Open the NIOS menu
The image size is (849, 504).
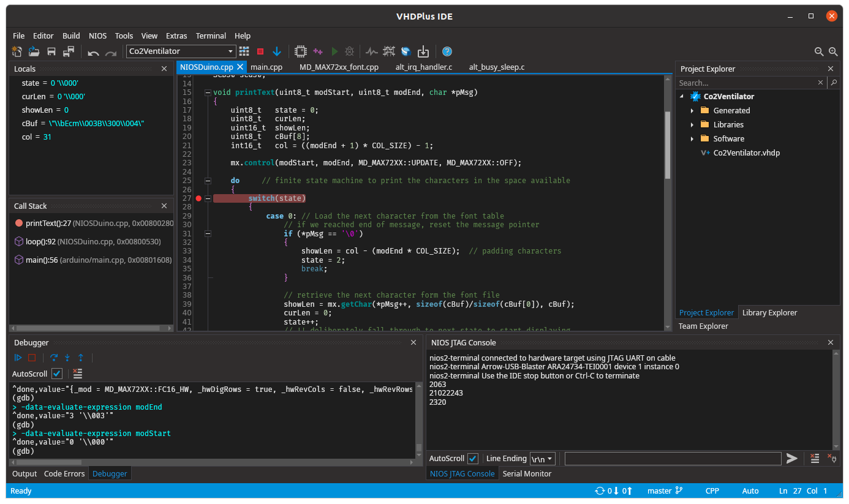click(97, 36)
